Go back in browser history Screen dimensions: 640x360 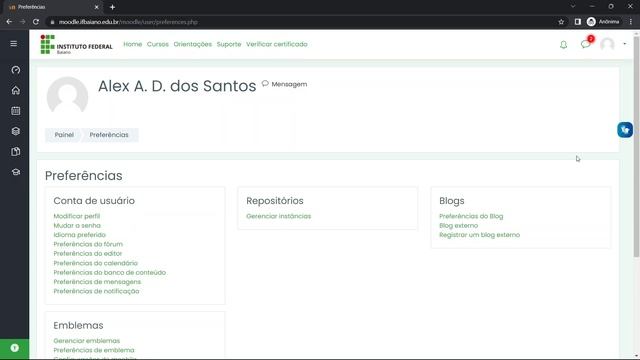[x=9, y=22]
